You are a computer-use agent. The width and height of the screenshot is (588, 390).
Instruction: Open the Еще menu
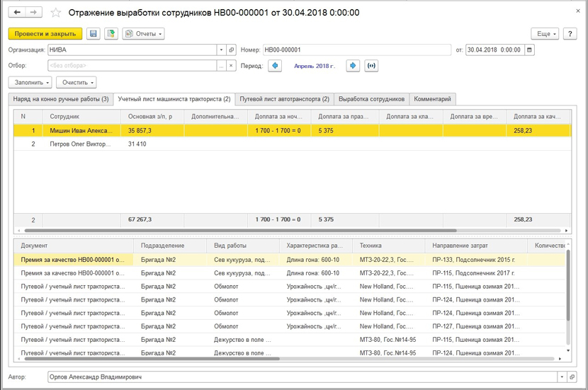click(x=545, y=33)
